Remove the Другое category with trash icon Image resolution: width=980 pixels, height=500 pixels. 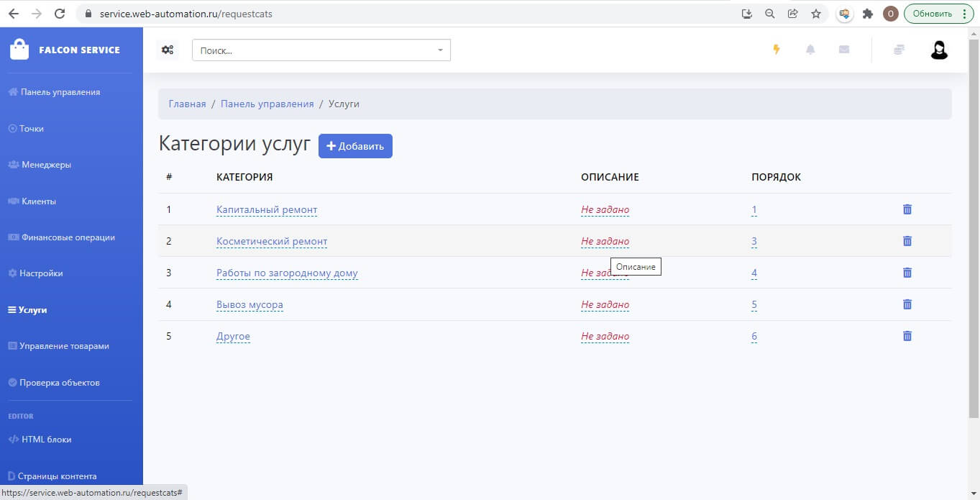click(x=907, y=336)
